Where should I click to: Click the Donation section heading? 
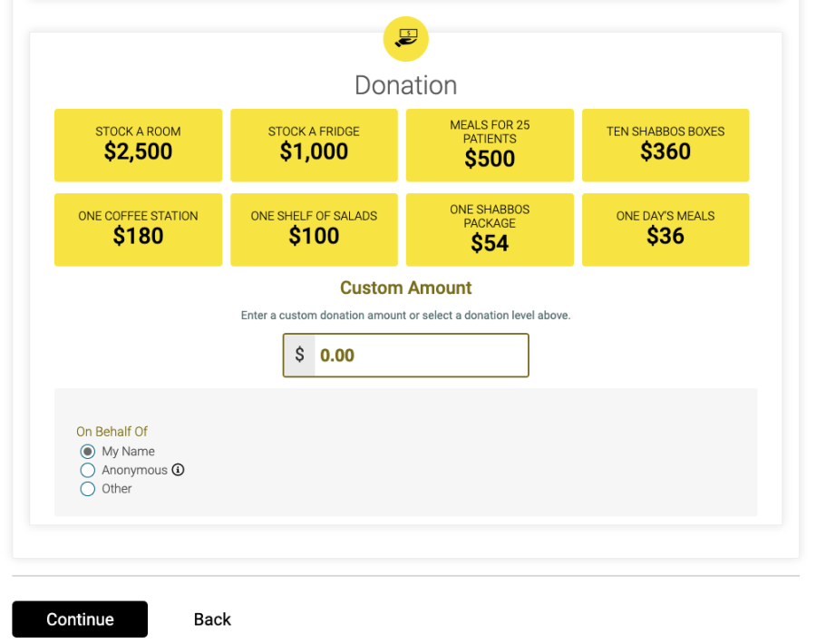pyautogui.click(x=405, y=85)
